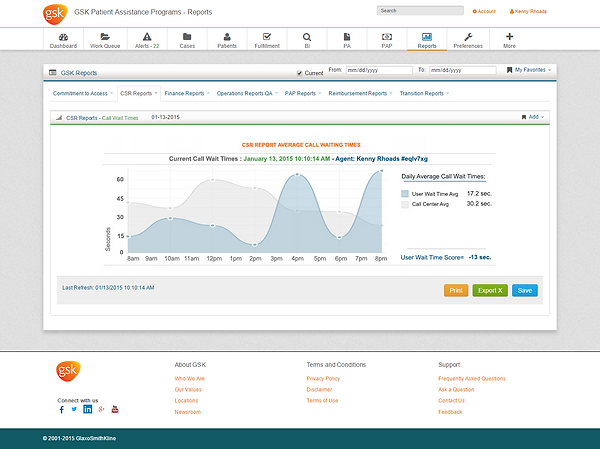This screenshot has width=600, height=449.
Task: Open the PA document icon
Action: (347, 37)
